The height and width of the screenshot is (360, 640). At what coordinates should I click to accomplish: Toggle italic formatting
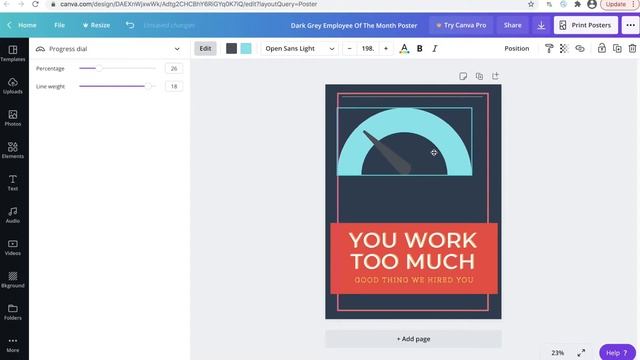pyautogui.click(x=435, y=49)
